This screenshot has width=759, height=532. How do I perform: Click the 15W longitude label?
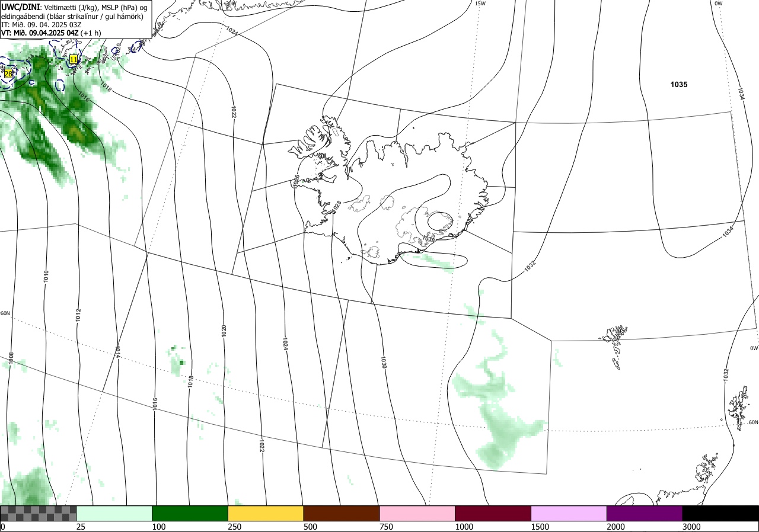coord(480,4)
